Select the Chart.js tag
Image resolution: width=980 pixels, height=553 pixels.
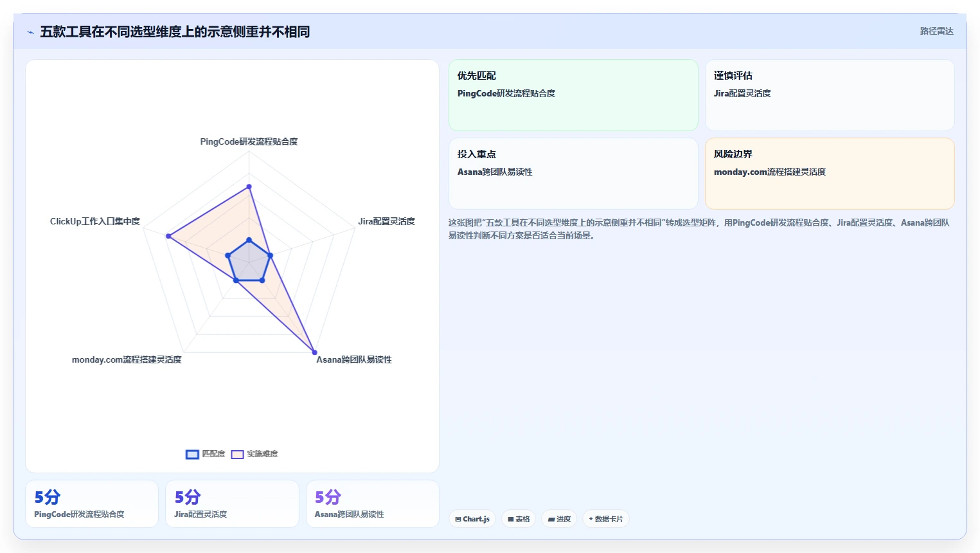click(472, 519)
